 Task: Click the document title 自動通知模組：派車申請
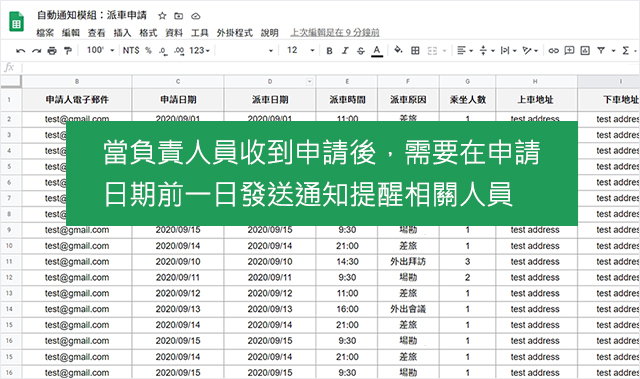click(x=92, y=16)
